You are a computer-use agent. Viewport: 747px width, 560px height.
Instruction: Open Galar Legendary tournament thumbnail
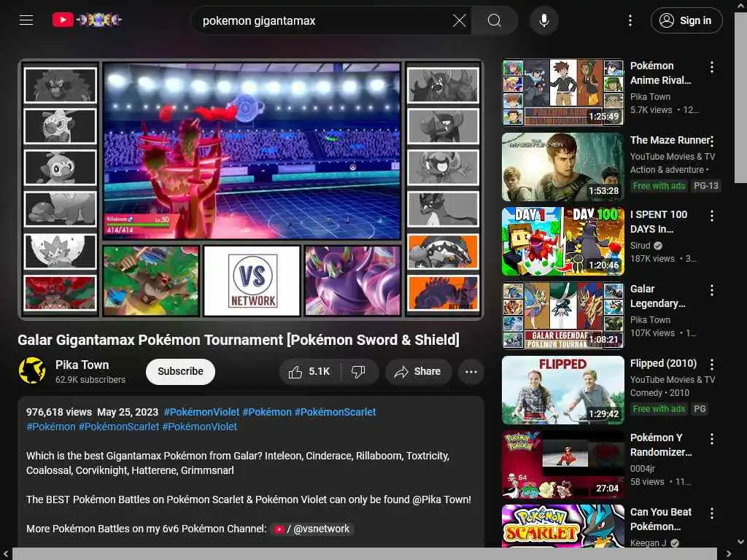point(562,316)
